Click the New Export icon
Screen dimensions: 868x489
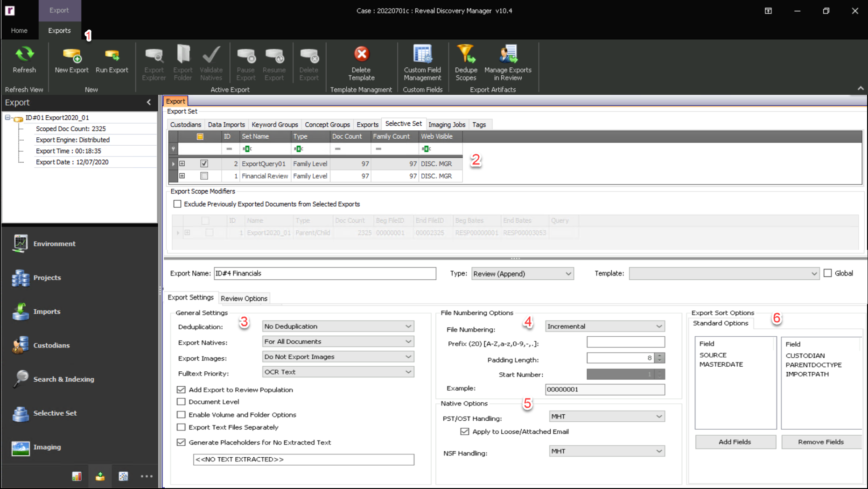click(x=71, y=61)
